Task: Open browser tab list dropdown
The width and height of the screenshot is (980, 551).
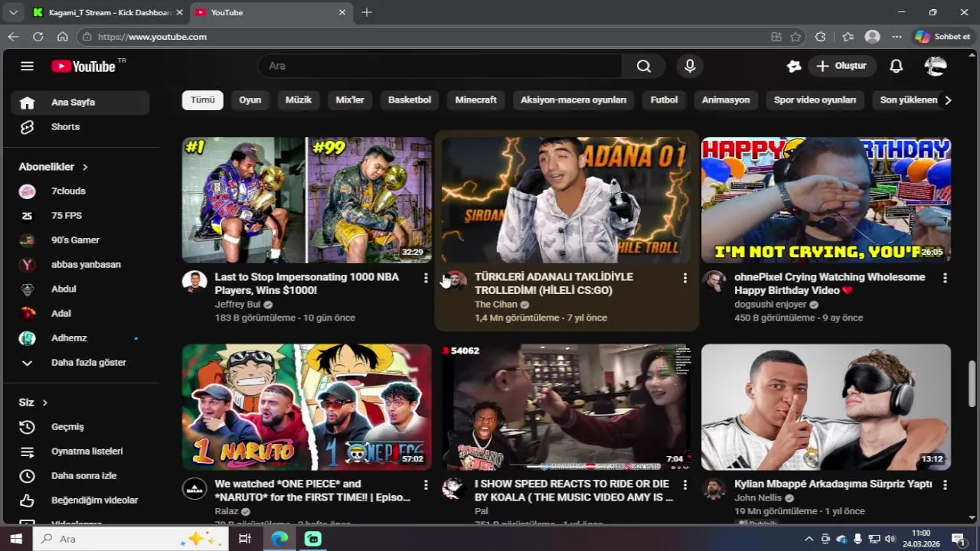Action: [13, 12]
